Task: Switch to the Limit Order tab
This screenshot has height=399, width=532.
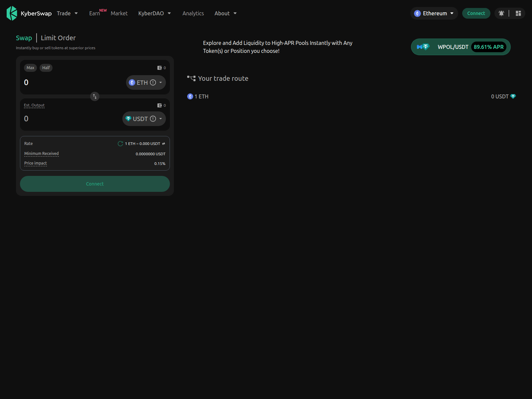Action: 58,38
